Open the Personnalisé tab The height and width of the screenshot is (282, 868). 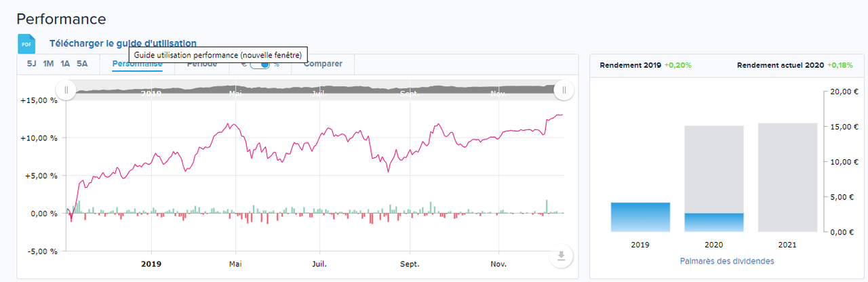click(138, 64)
